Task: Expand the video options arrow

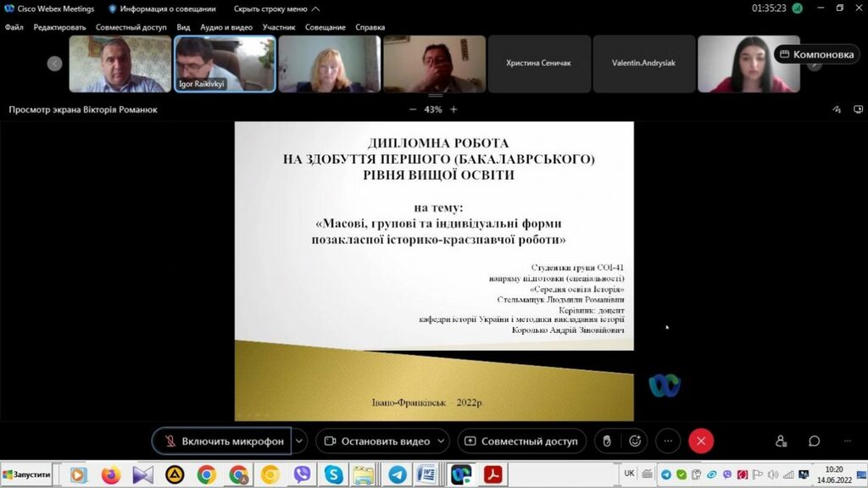Action: [x=442, y=441]
